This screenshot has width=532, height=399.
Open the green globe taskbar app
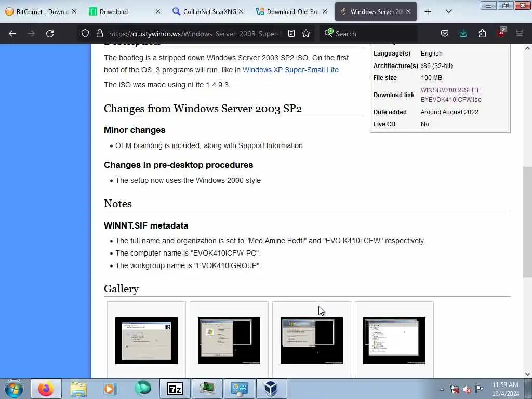pos(142,389)
